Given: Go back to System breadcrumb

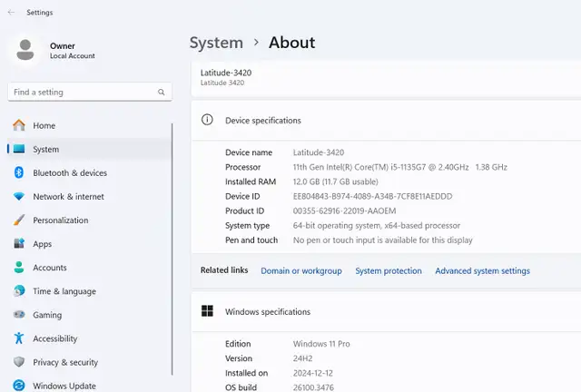Looking at the screenshot, I should pyautogui.click(x=216, y=43).
